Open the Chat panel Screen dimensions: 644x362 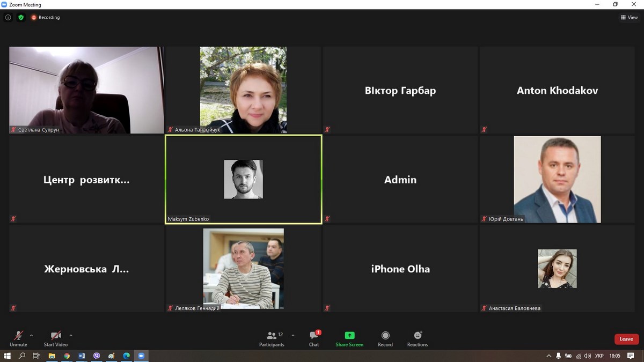(314, 338)
